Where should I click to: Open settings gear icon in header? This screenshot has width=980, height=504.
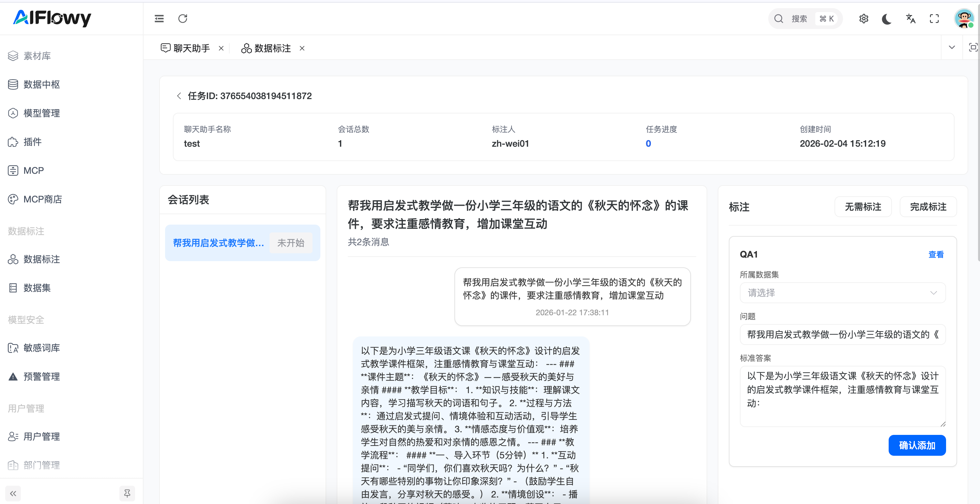pos(863,19)
